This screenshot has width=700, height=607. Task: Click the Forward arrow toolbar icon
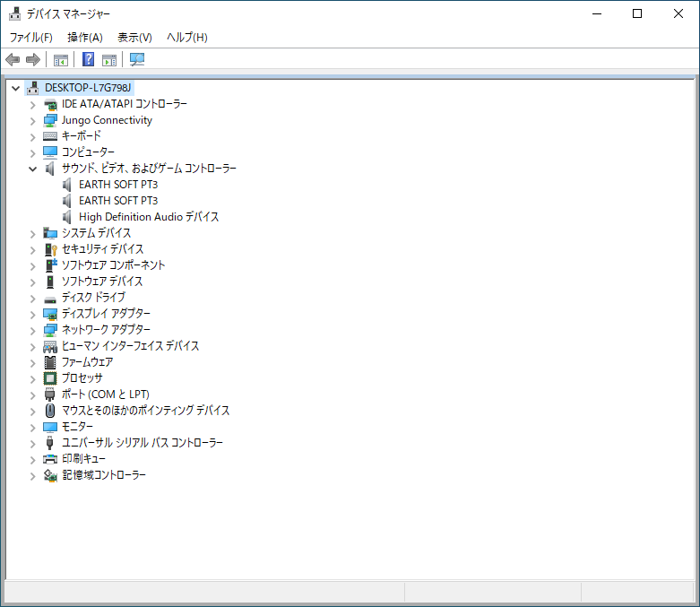(33, 59)
